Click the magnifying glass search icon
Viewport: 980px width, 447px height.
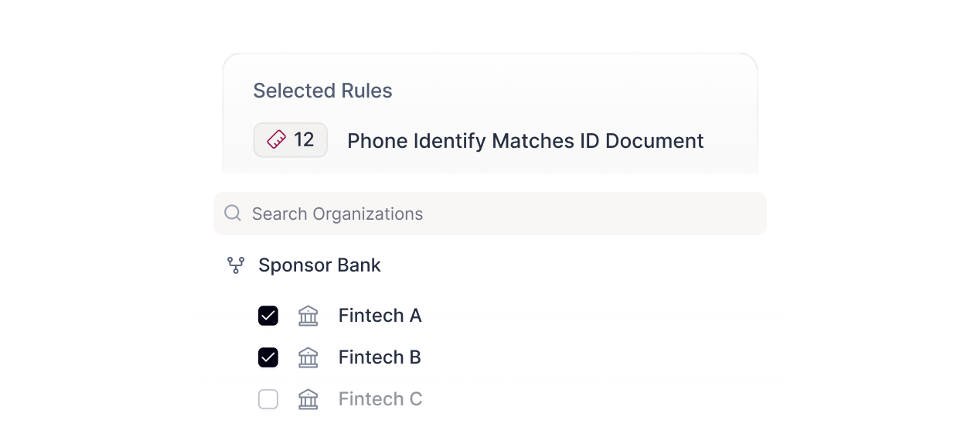click(233, 213)
